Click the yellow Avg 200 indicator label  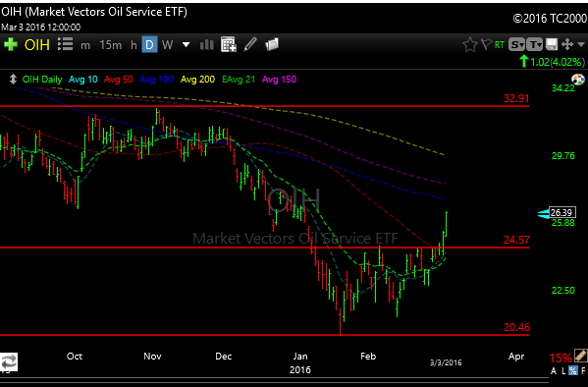(197, 80)
